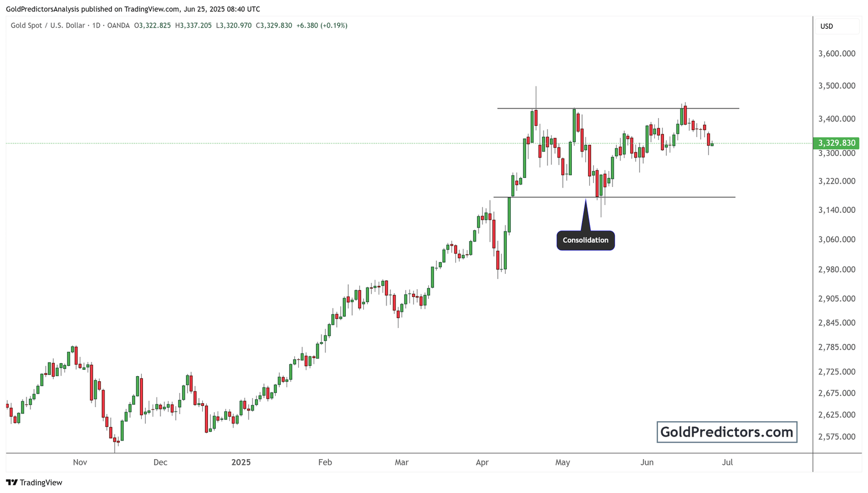Click the Jul label on the time axis
The width and height of the screenshot is (868, 493).
click(x=727, y=463)
